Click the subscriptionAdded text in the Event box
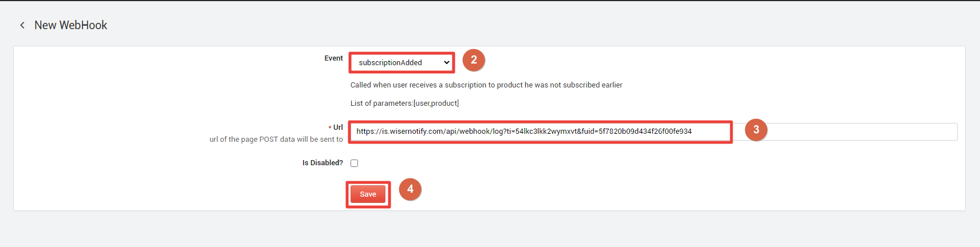Viewport: 980px width, 247px height. [x=391, y=63]
